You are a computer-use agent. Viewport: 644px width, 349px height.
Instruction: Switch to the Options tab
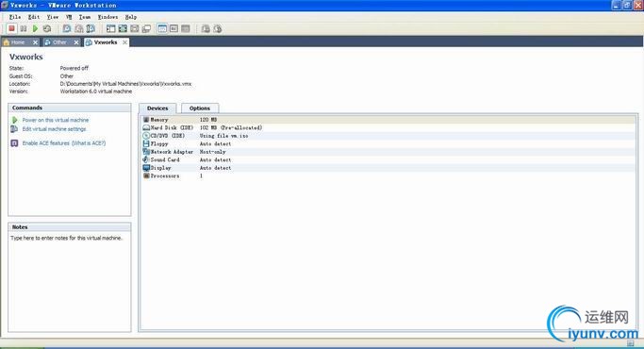coord(200,108)
